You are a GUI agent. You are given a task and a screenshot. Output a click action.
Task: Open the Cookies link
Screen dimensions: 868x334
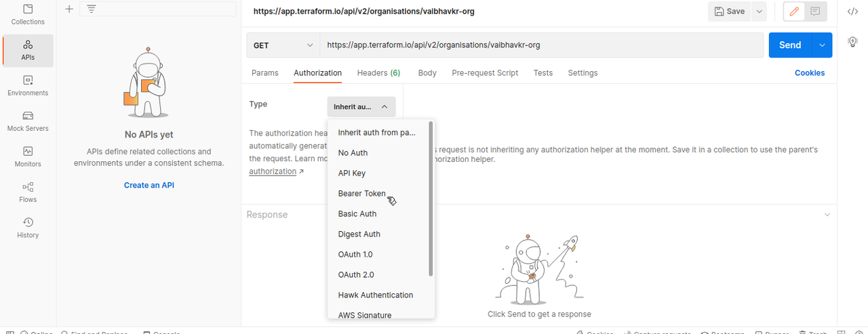click(x=810, y=73)
